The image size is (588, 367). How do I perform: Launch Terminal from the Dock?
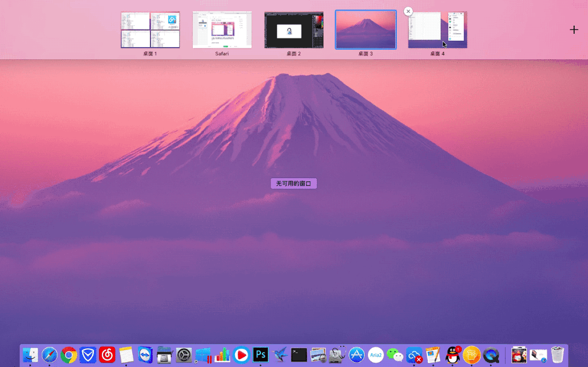click(x=299, y=355)
